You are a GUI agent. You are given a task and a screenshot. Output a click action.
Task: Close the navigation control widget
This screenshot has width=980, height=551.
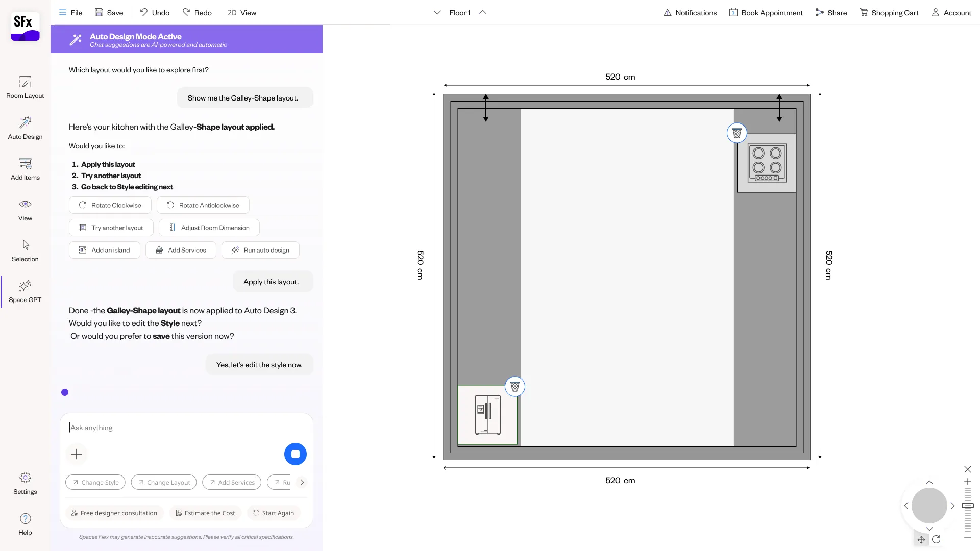point(968,469)
